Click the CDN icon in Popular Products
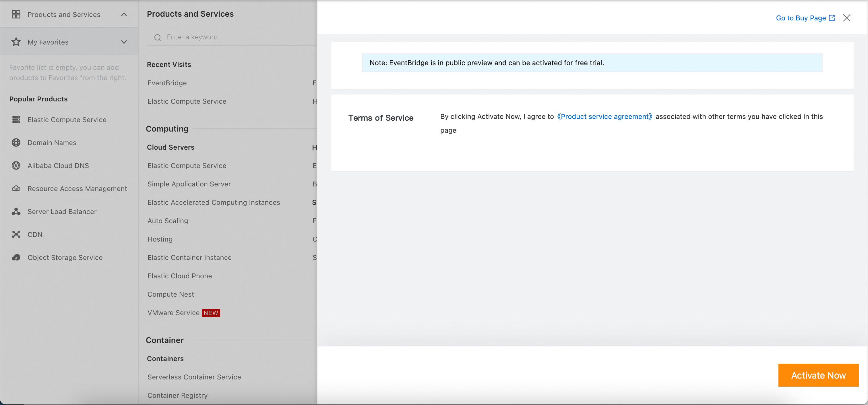 [x=16, y=234]
